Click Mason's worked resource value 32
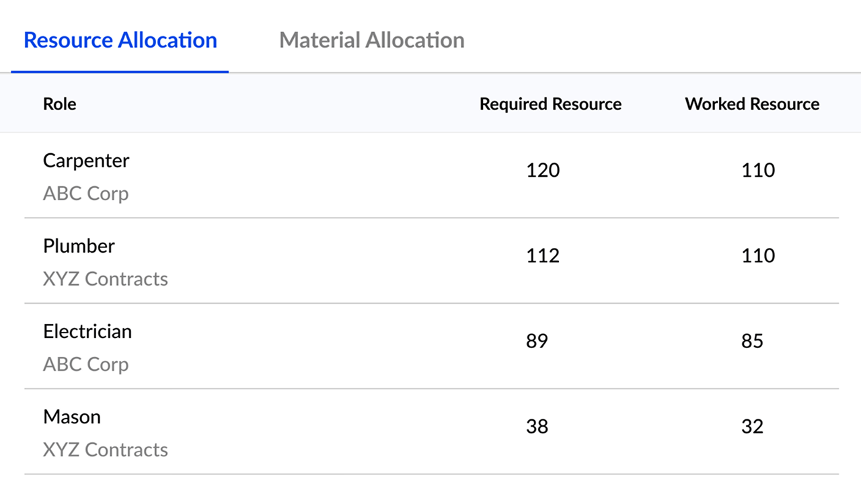The width and height of the screenshot is (861, 504). click(x=752, y=426)
